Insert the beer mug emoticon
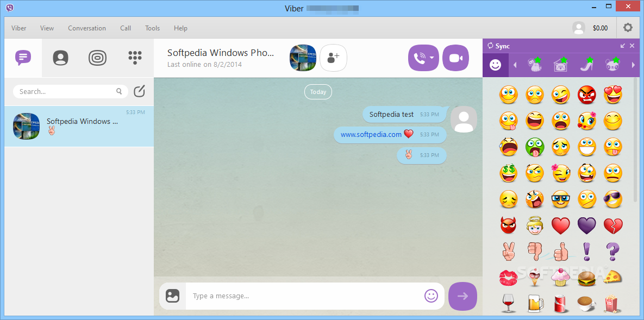Image resolution: width=644 pixels, height=320 pixels. point(535,304)
